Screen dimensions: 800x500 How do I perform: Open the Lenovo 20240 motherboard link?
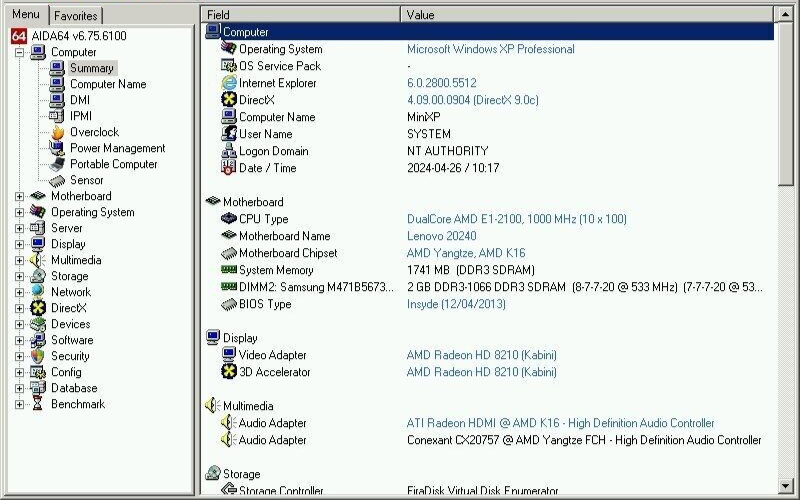pos(442,236)
